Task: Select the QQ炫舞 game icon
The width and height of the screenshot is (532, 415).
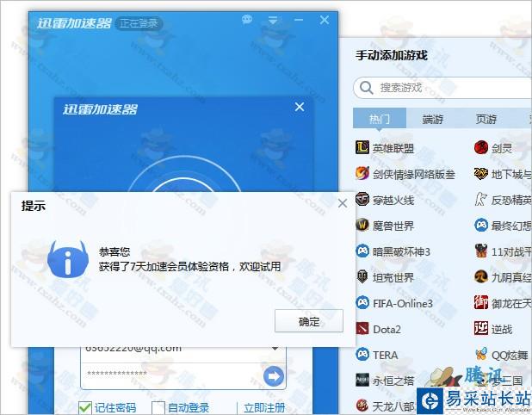Action: point(480,354)
